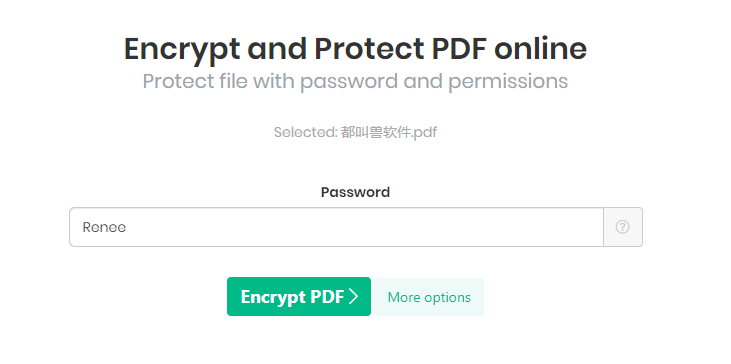
Task: Start encrypting with the green button
Action: click(x=299, y=296)
